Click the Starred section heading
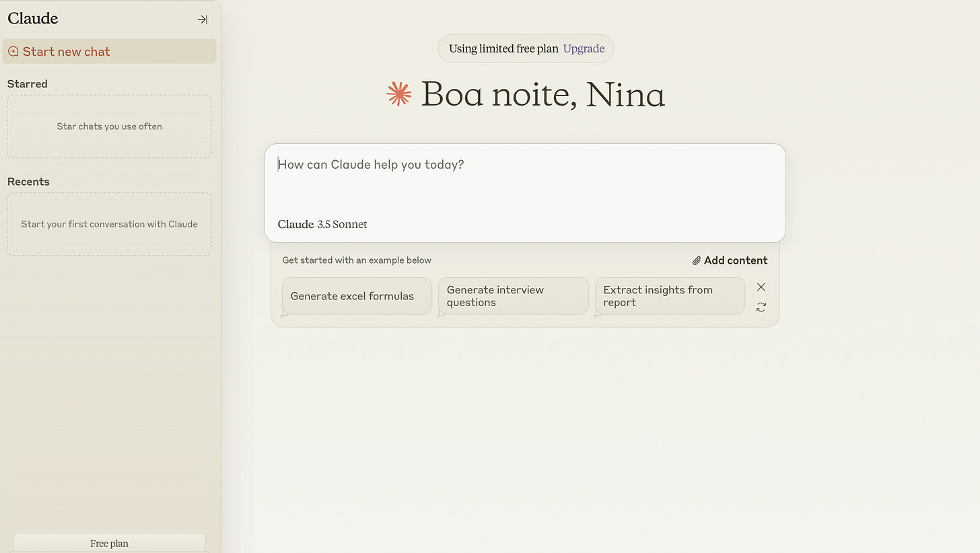Viewport: 980px width, 553px height. click(28, 83)
